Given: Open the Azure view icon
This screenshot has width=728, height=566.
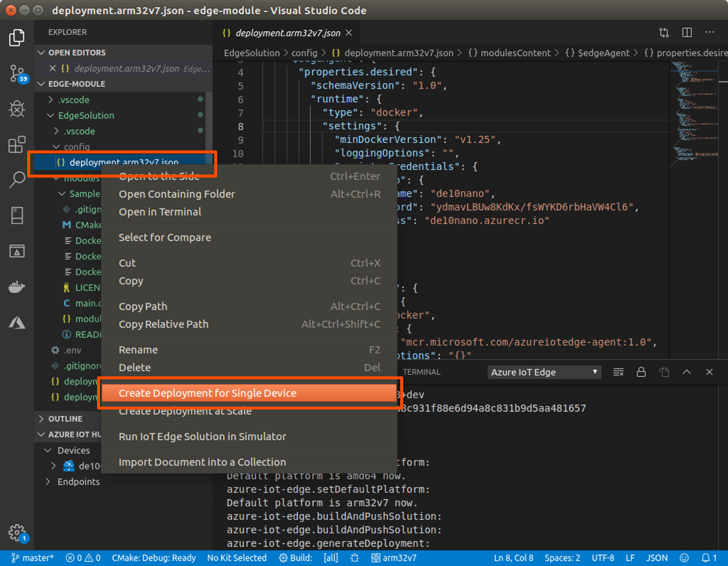Looking at the screenshot, I should [17, 322].
